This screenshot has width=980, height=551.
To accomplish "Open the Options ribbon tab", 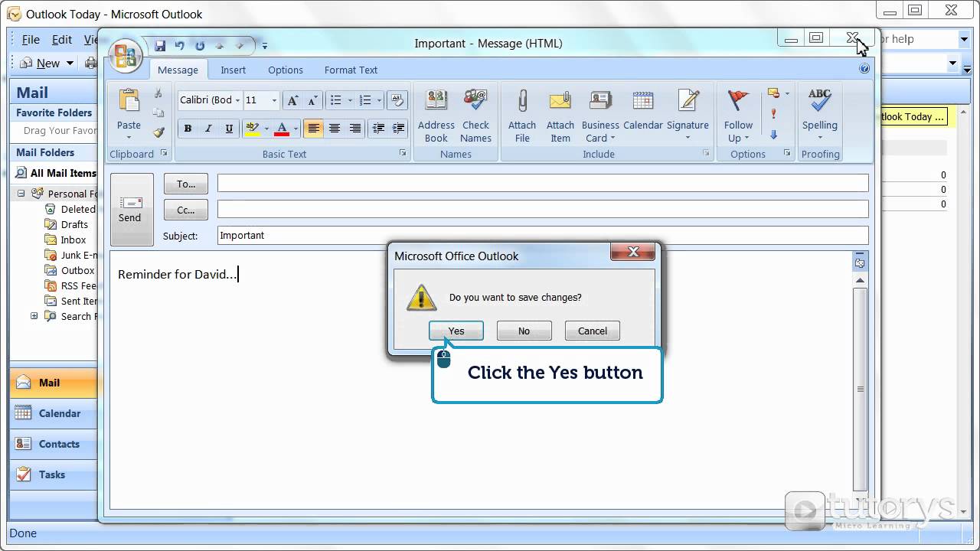I will (286, 70).
